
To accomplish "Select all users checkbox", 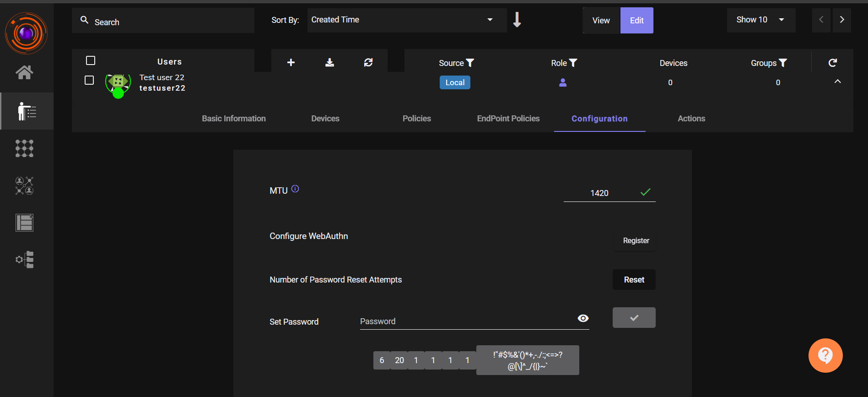I will (91, 60).
